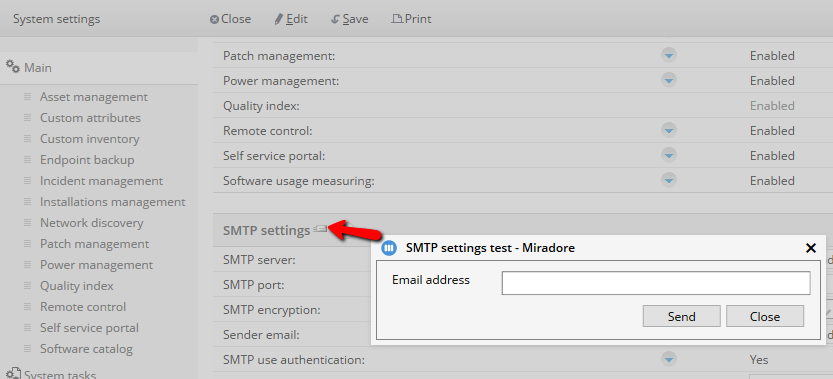Viewport: 833px width, 379px height.
Task: Expand SMTP use authentication row arrow
Action: (669, 359)
